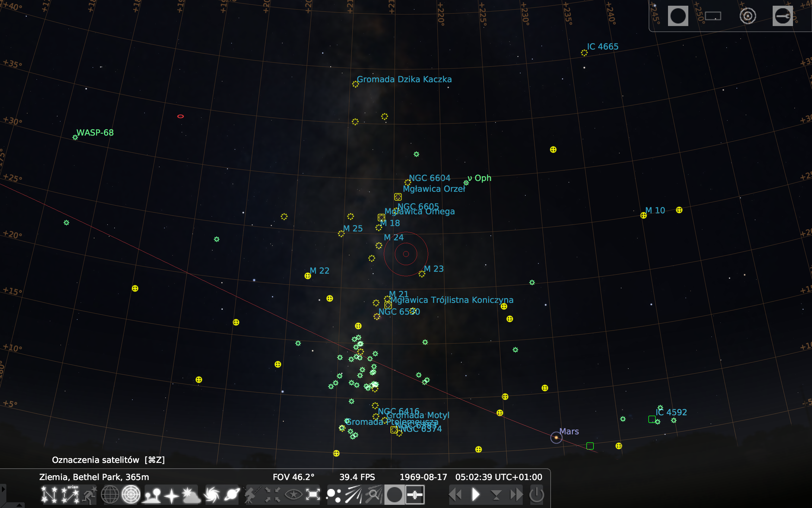The height and width of the screenshot is (508, 812).
Task: Toggle exoplanets display icon
Action: coord(333,495)
